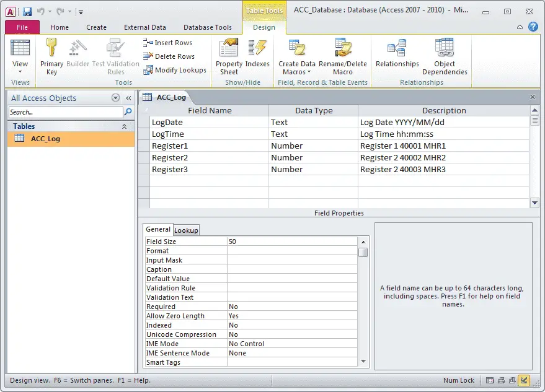Set Primary Key on selected field
This screenshot has width=545, height=392.
51,56
